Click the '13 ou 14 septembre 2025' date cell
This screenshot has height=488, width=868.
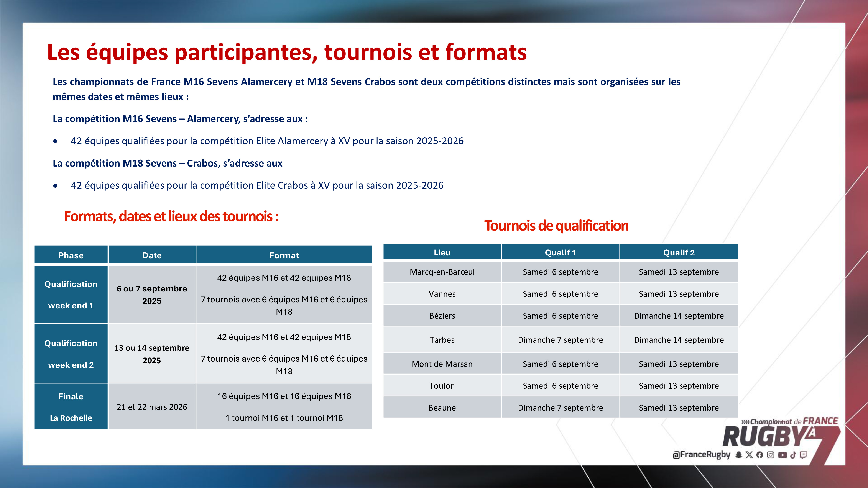152,354
